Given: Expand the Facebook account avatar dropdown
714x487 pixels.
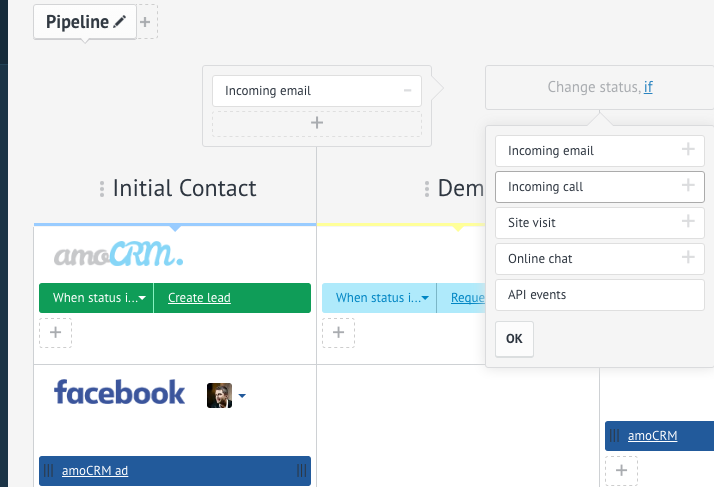Looking at the screenshot, I should (242, 396).
